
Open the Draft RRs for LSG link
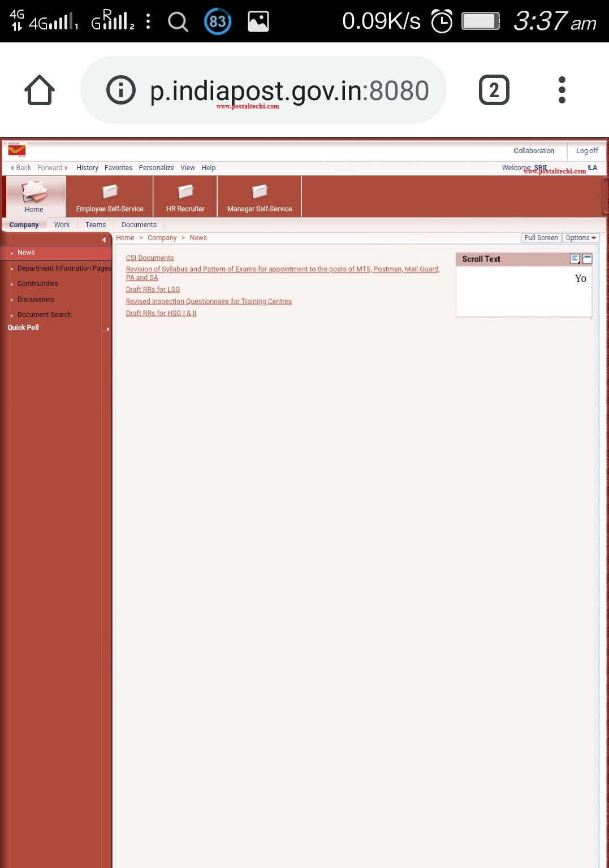(153, 290)
